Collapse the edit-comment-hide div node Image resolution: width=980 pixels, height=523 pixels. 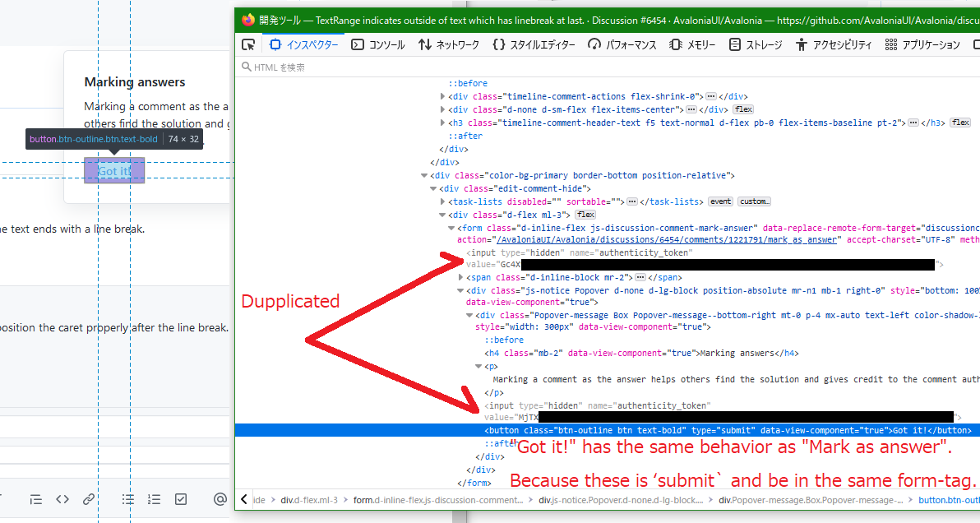coord(434,188)
